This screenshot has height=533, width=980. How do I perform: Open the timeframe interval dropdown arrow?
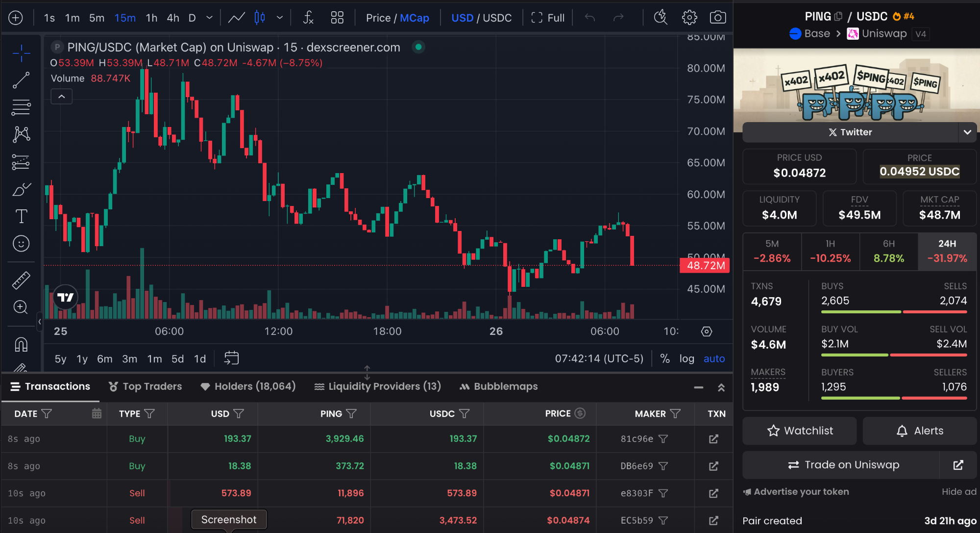[x=210, y=18]
